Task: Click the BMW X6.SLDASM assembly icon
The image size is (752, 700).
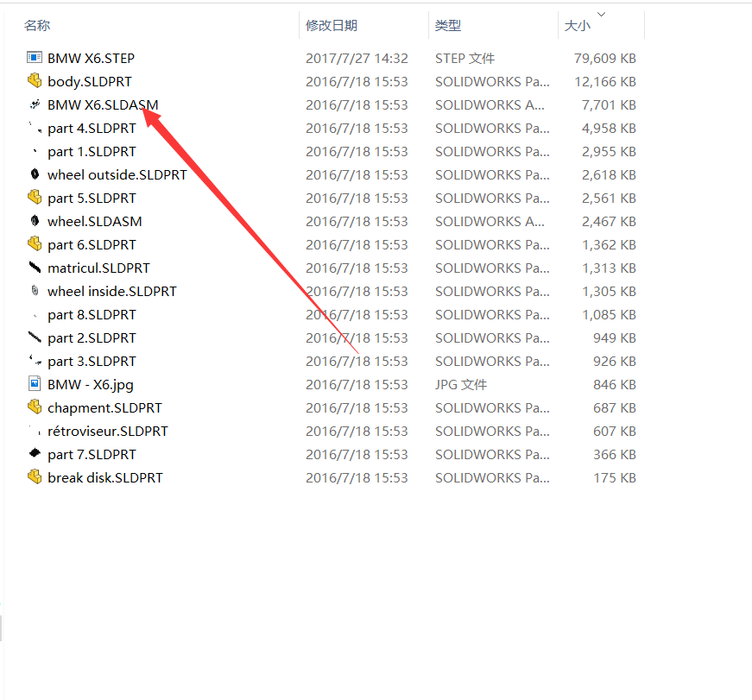Action: [35, 104]
